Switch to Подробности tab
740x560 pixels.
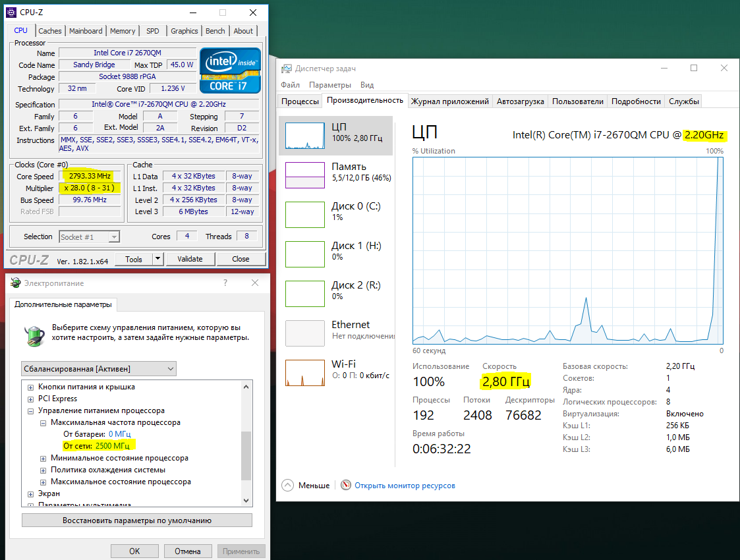[x=636, y=101]
